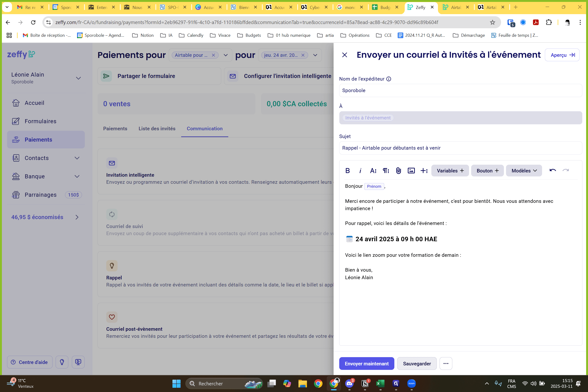Edit the Sujet field
This screenshot has width=588, height=392.
[x=461, y=148]
